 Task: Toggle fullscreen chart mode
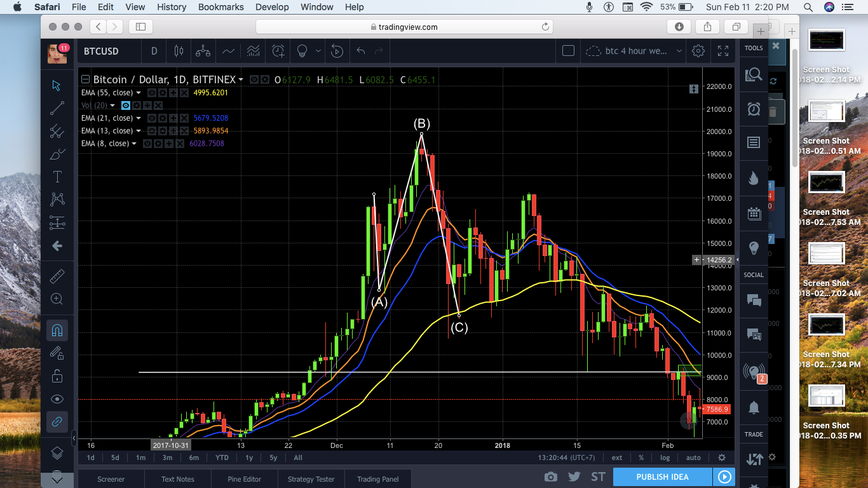(722, 51)
